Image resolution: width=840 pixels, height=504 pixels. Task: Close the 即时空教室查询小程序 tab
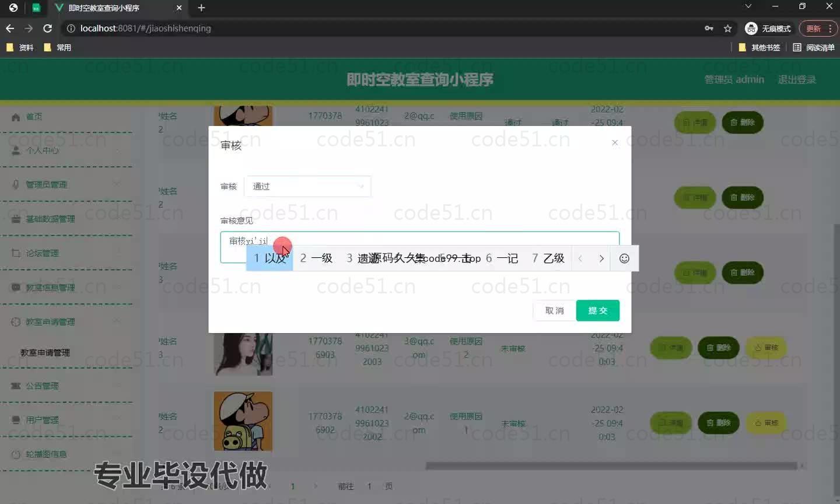179,8
